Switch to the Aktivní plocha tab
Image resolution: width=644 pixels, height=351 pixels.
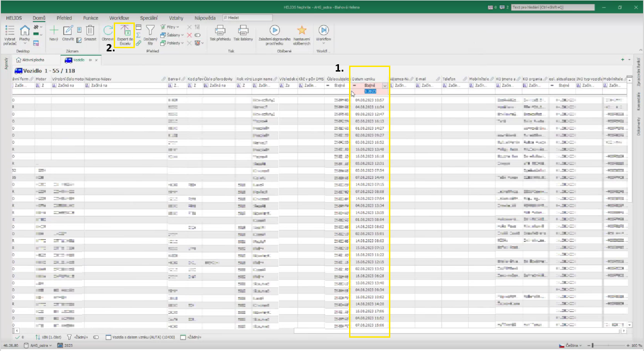click(32, 60)
